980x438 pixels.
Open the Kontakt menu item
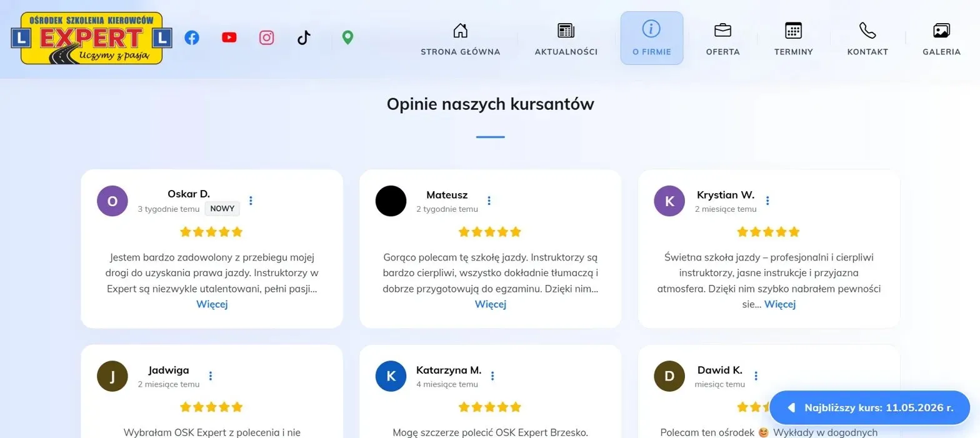click(x=867, y=38)
